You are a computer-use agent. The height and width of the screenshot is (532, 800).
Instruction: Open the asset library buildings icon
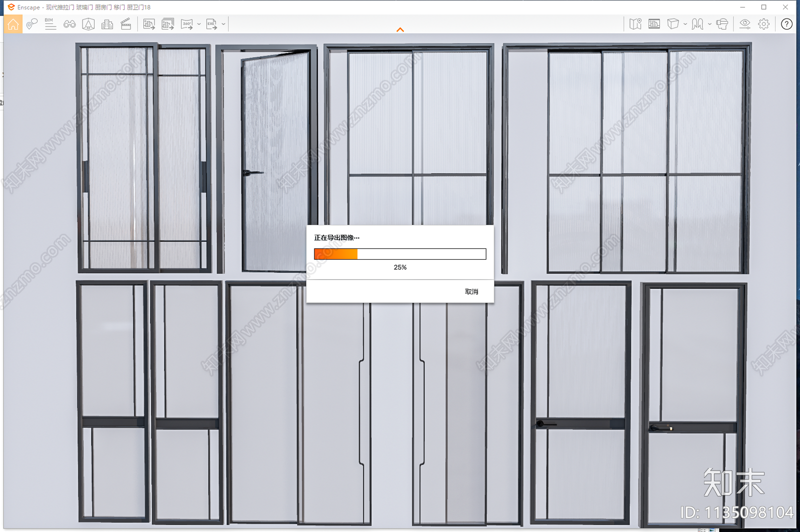pos(107,24)
